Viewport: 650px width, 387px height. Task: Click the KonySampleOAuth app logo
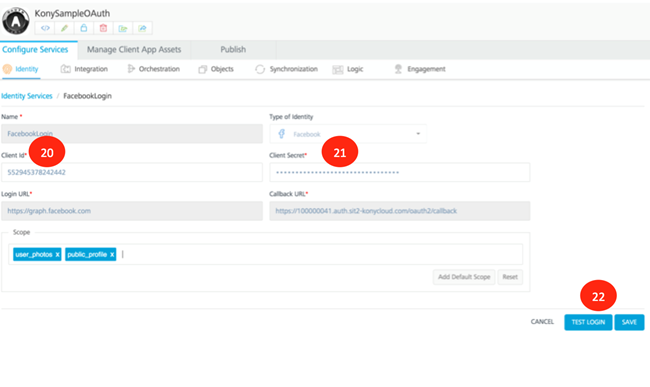[16, 20]
